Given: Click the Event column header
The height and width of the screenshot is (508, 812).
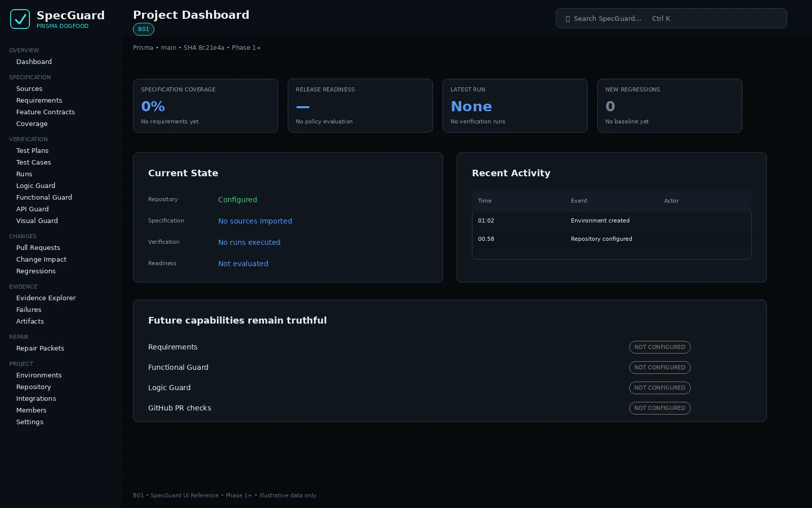Looking at the screenshot, I should [x=579, y=201].
